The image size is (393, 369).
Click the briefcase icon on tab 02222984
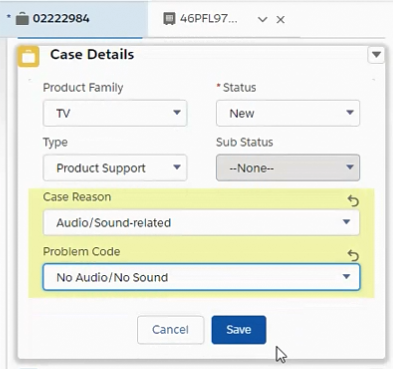[x=22, y=19]
